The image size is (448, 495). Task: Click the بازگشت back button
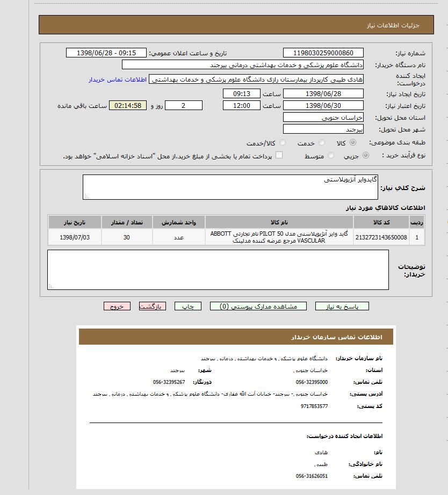tap(153, 306)
